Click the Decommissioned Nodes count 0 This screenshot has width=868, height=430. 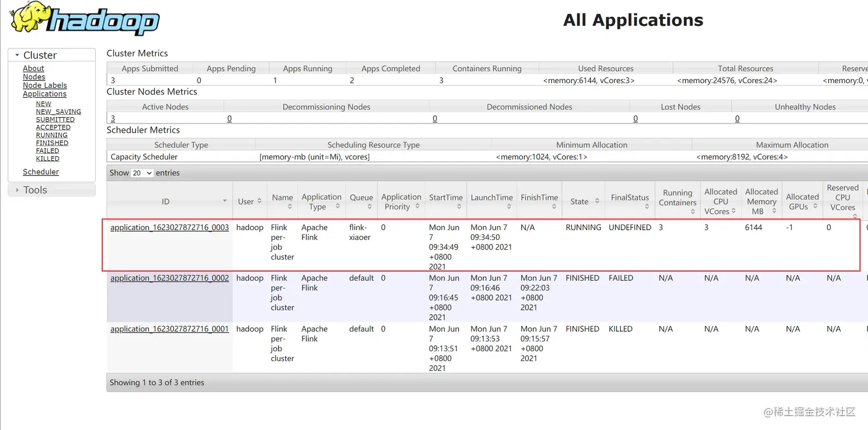coord(435,119)
